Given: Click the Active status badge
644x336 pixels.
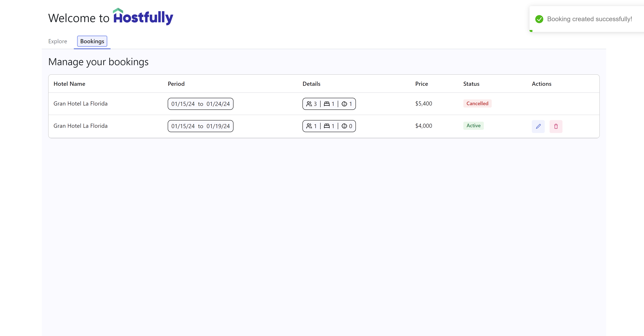Looking at the screenshot, I should point(473,125).
